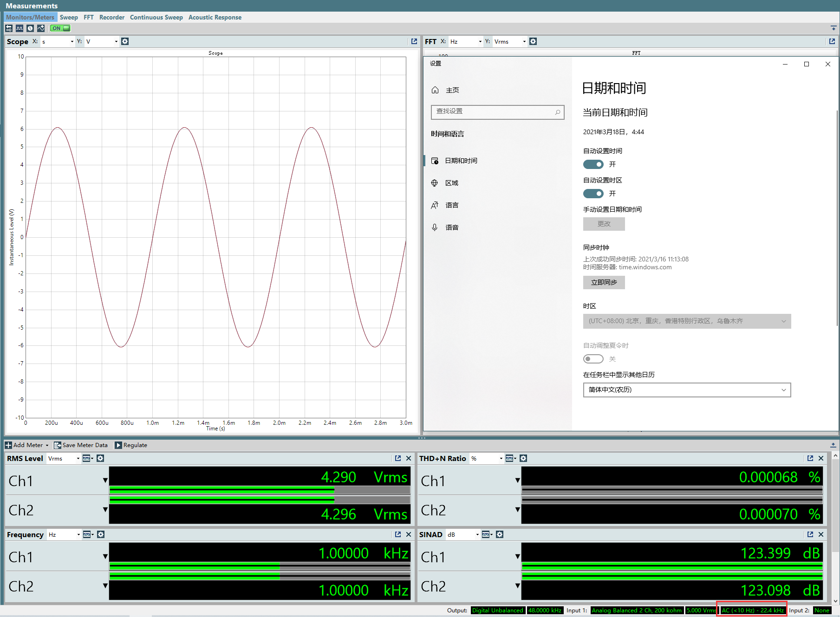
Task: Click the AC (<10 Hz) - 22.4 kHz bandwidth status
Action: pyautogui.click(x=752, y=611)
